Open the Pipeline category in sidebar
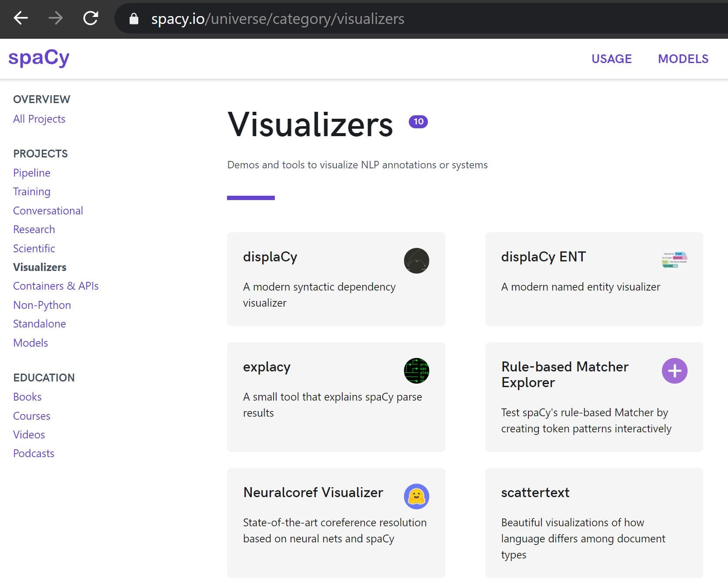The image size is (728, 585). 32,173
